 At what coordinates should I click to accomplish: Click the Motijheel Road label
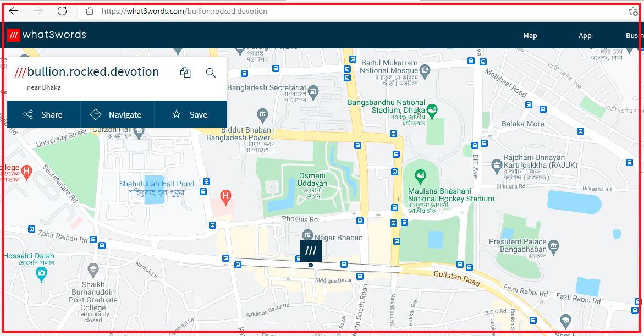(505, 82)
